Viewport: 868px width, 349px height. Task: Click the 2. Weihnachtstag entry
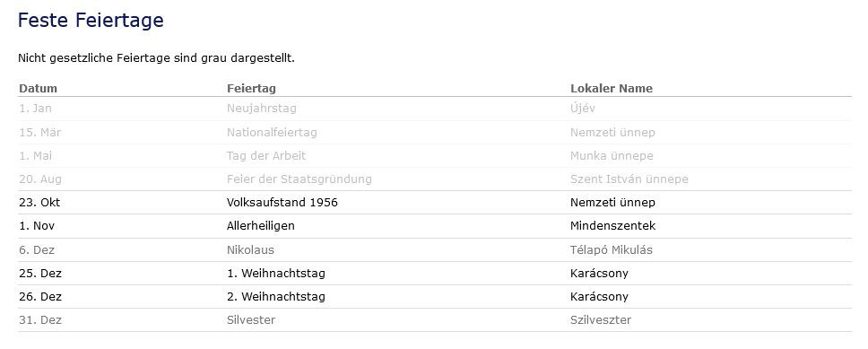point(275,297)
